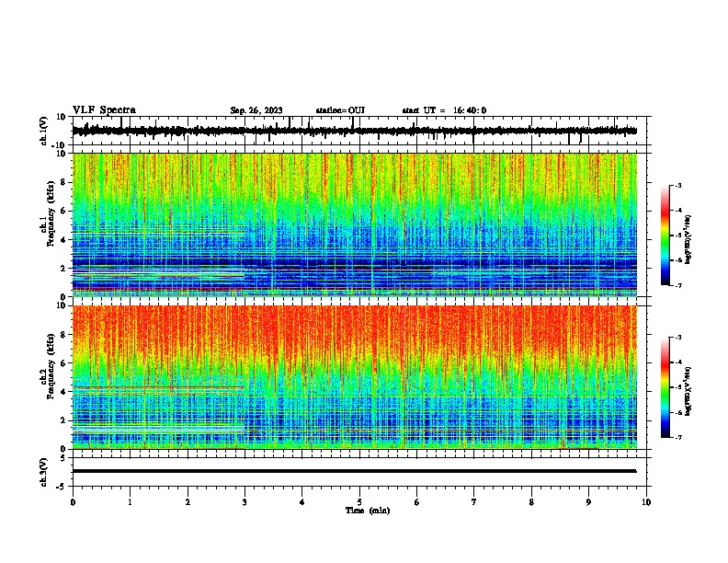
Task: Click the "7" tick on the time axis
Action: coord(474,502)
